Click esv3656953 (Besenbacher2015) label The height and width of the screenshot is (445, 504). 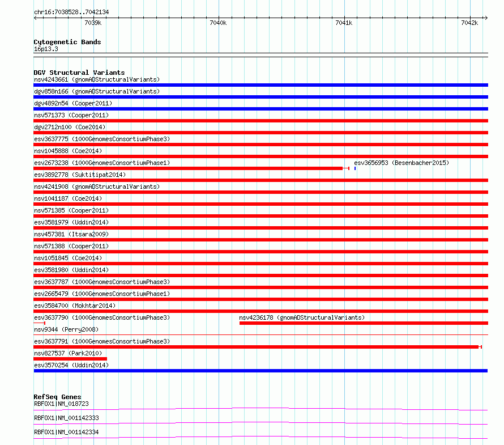click(x=402, y=163)
